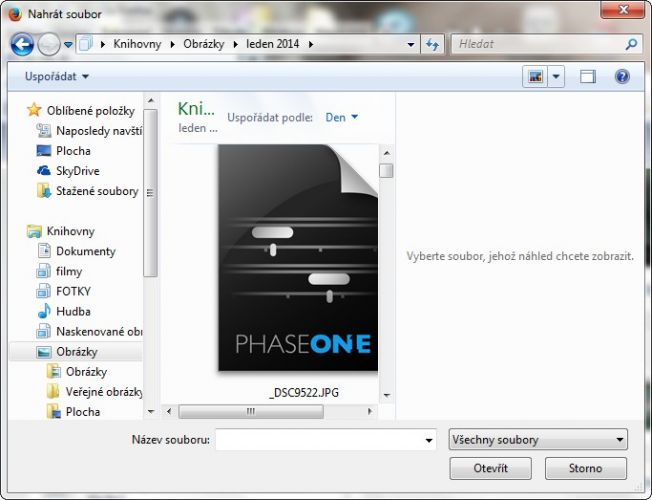Click the Stažené soubory folder icon
This screenshot has height=500, width=652.
click(x=44, y=191)
